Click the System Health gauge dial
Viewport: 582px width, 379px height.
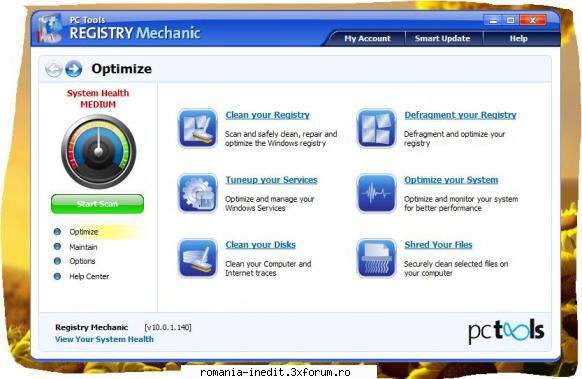(98, 151)
